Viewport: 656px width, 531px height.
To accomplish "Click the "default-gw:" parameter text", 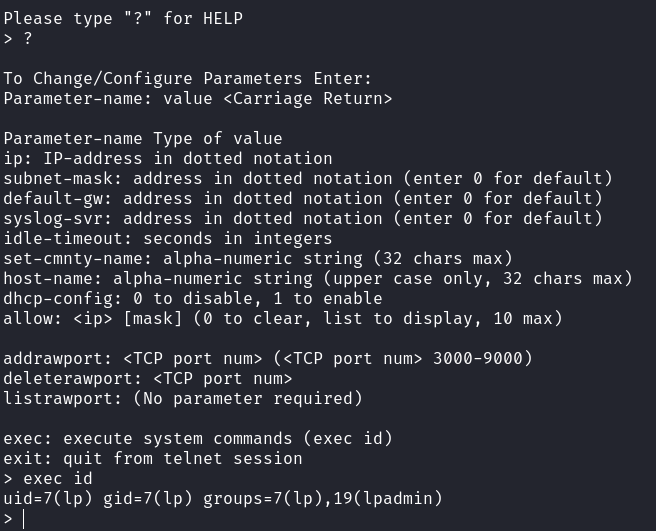I will pos(52,198).
